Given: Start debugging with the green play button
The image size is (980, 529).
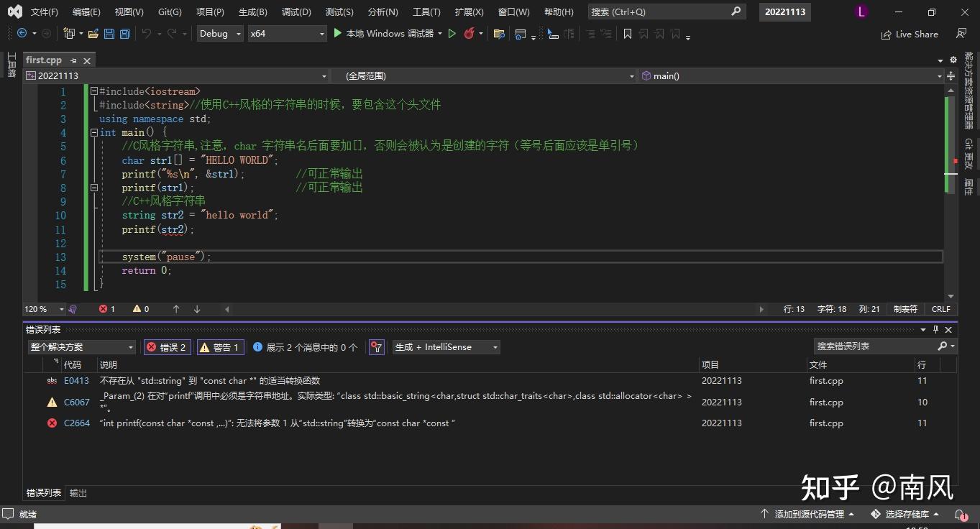Looking at the screenshot, I should (338, 33).
